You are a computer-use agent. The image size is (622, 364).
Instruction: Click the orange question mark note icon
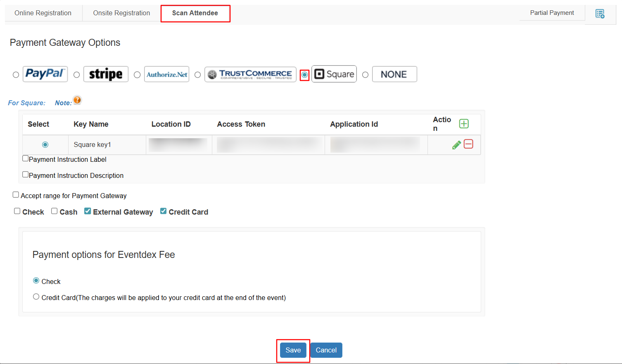[77, 100]
